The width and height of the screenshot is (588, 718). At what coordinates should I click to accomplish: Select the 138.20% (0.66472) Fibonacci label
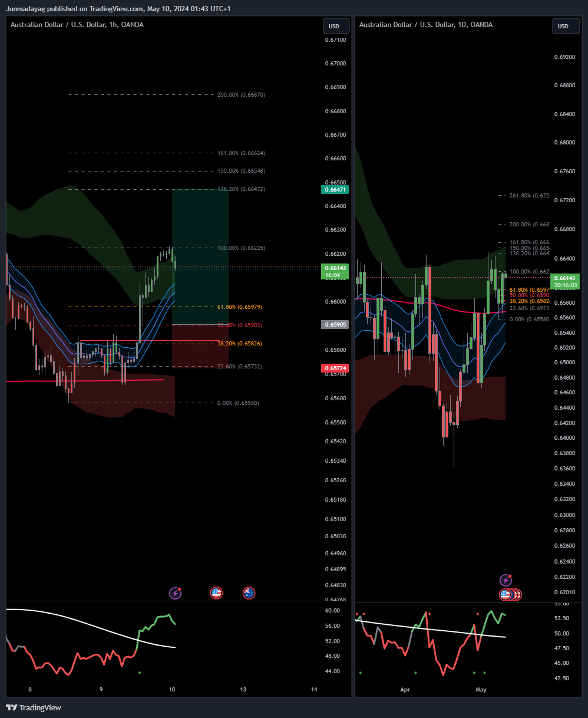pyautogui.click(x=241, y=189)
